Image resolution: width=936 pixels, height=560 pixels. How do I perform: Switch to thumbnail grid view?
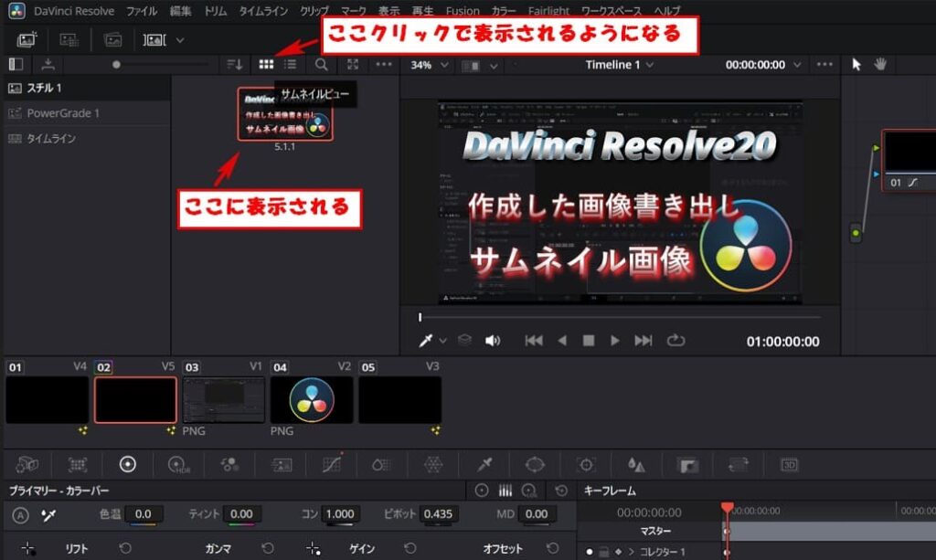click(x=266, y=65)
